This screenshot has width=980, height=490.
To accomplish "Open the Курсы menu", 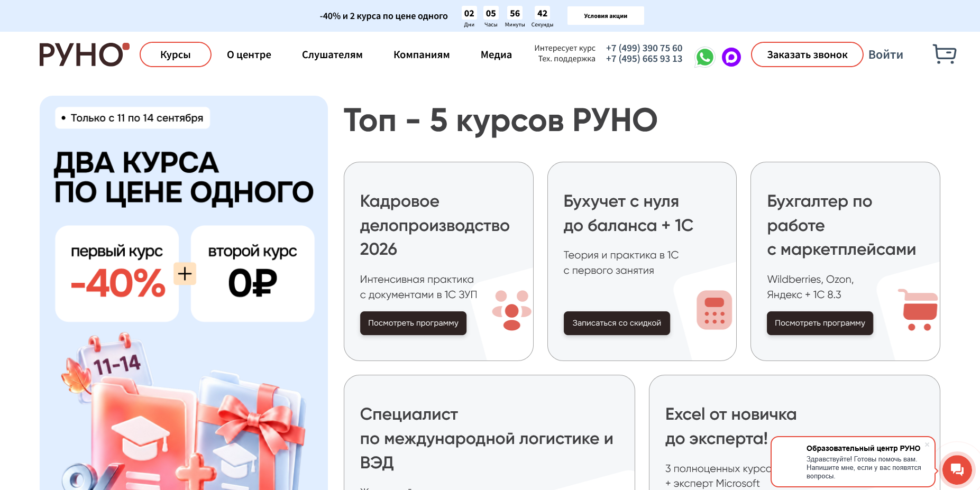I will (176, 54).
